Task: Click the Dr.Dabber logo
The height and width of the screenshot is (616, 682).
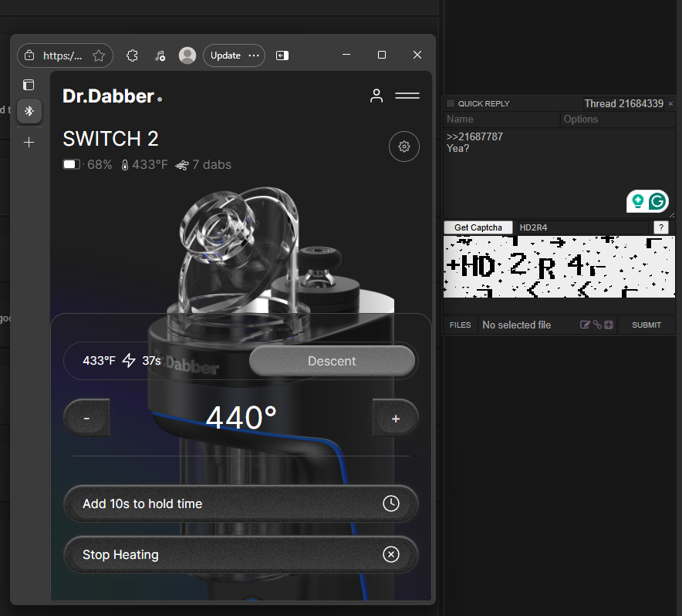Action: 112,96
